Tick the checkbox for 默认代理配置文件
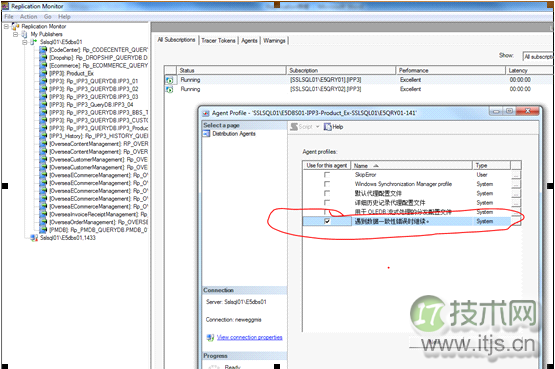 (327, 193)
